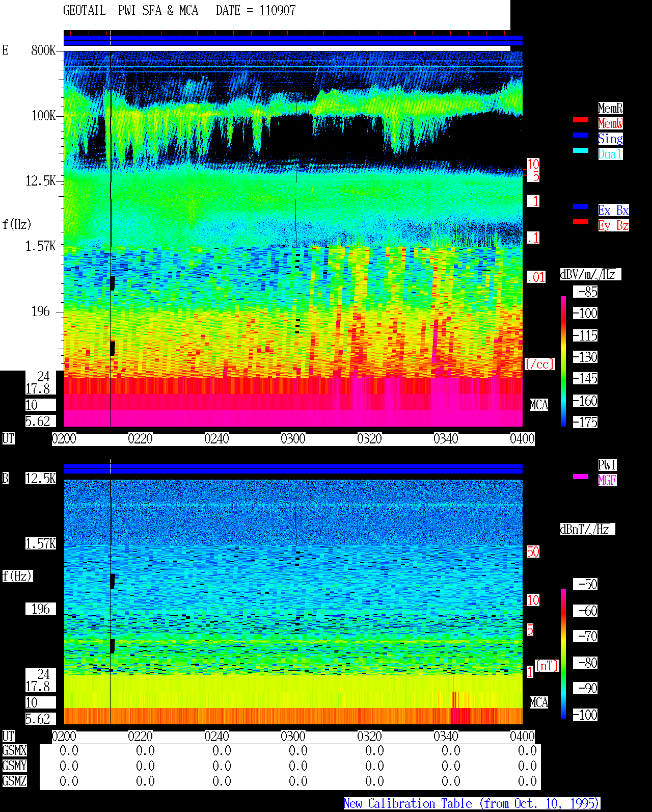
Task: Click the magenta MGF legend swatch
Action: (x=581, y=477)
